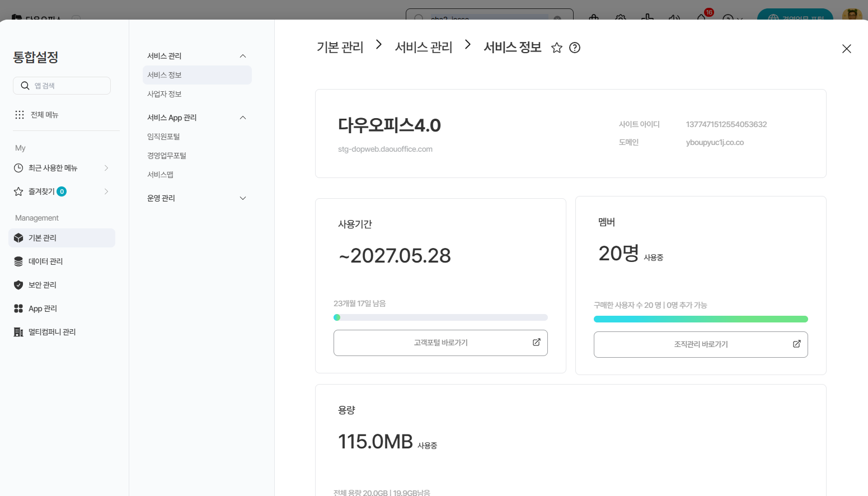
Task: Expand the 운영 관리 section
Action: tap(243, 198)
